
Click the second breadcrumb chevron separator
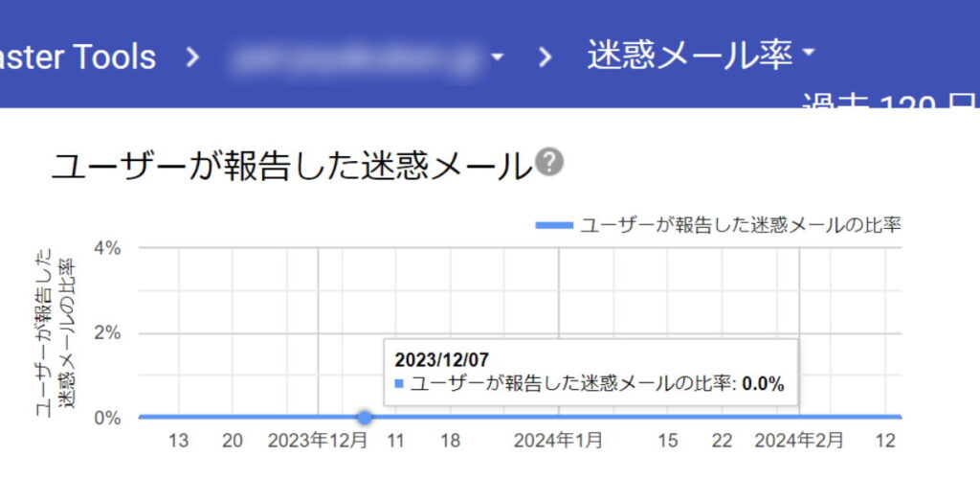click(546, 57)
